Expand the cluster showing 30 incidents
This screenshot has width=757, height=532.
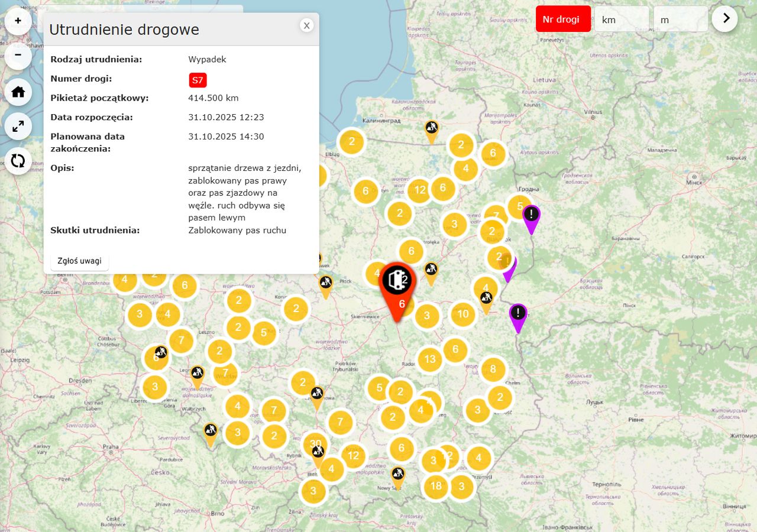coord(316,443)
